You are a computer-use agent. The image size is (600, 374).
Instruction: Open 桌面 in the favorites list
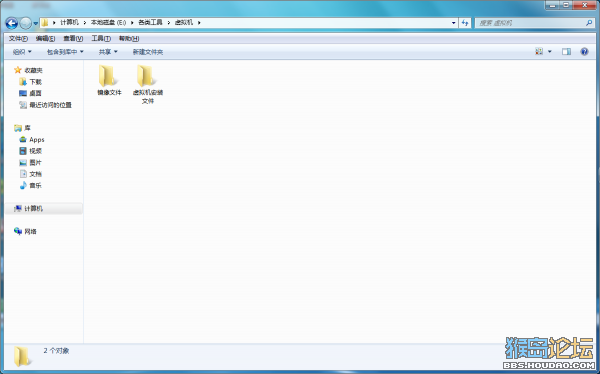(30, 93)
